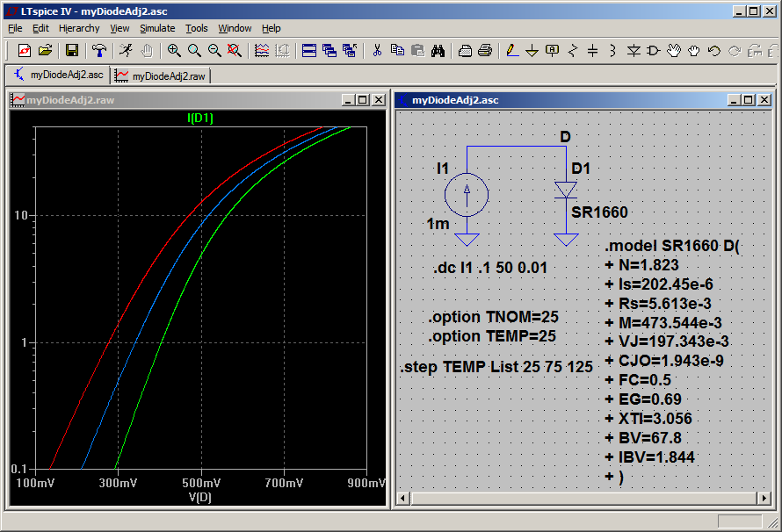
Task: Run the simulation with the running man icon
Action: [126, 50]
